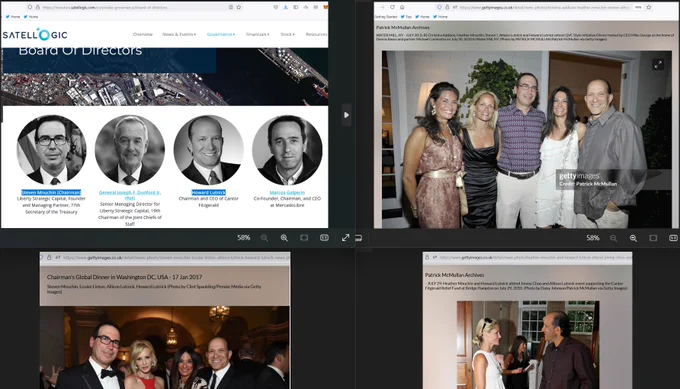Screen dimensions: 680x389
Task: Click 'Patrick McMullan Archives' heading in bottom-right panel
Action: pos(454,275)
